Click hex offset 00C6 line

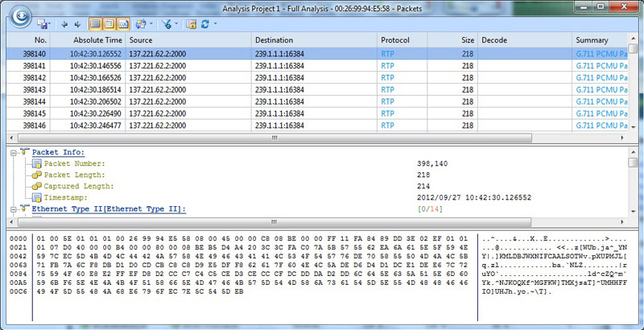(x=18, y=292)
